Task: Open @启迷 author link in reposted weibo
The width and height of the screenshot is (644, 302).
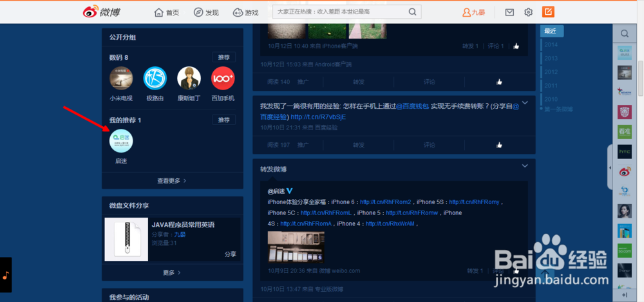Action: [x=276, y=191]
